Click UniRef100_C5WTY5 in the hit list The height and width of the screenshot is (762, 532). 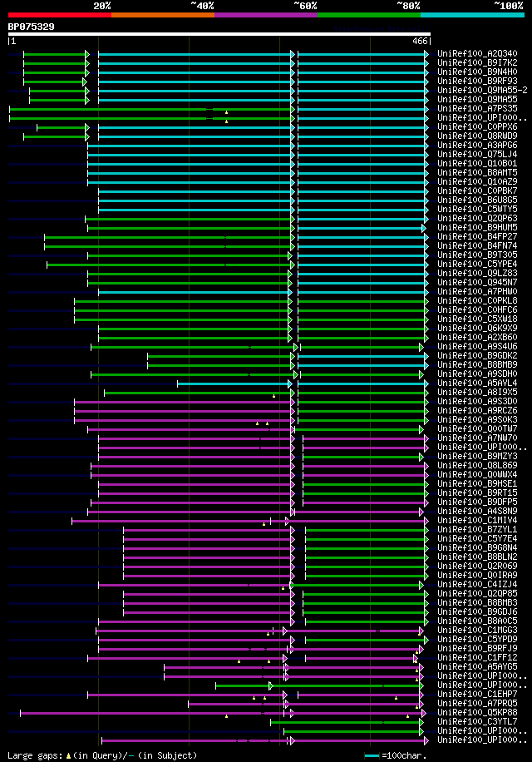point(477,210)
